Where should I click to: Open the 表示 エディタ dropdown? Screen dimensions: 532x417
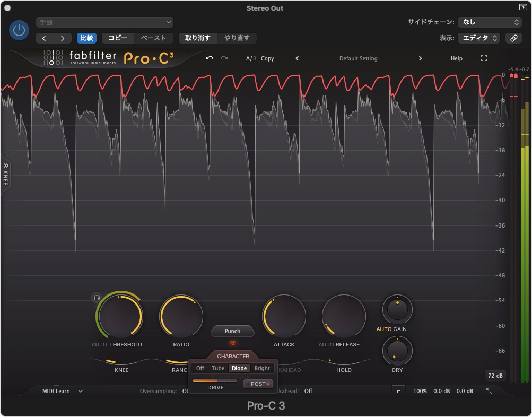(x=479, y=38)
